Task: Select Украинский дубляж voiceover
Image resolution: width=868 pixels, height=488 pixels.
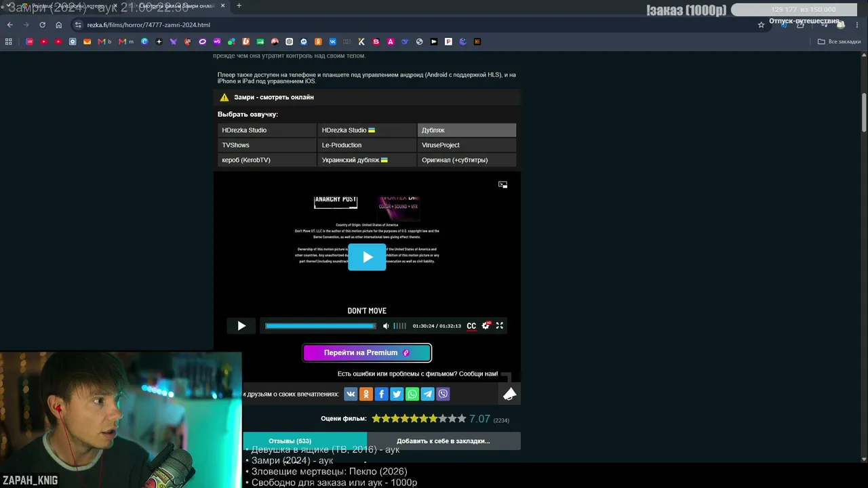Action: click(367, 160)
